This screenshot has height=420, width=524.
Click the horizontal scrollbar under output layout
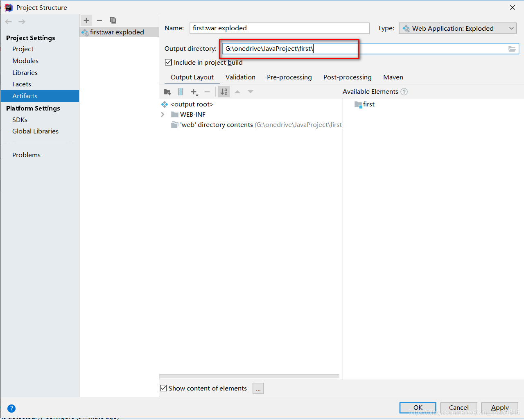[249, 376]
